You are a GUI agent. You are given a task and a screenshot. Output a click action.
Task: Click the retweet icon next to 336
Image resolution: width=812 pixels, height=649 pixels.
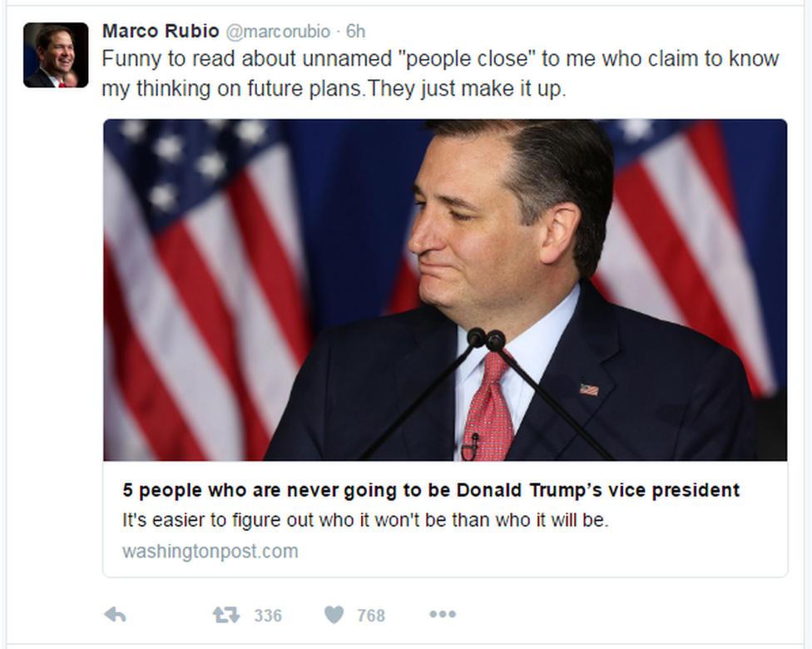[225, 615]
